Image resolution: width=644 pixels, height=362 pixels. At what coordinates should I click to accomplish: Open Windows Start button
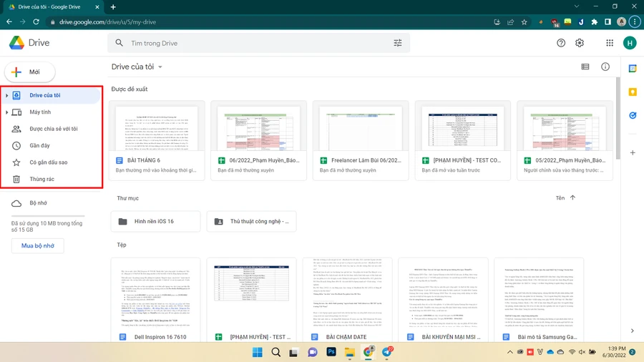tap(258, 352)
